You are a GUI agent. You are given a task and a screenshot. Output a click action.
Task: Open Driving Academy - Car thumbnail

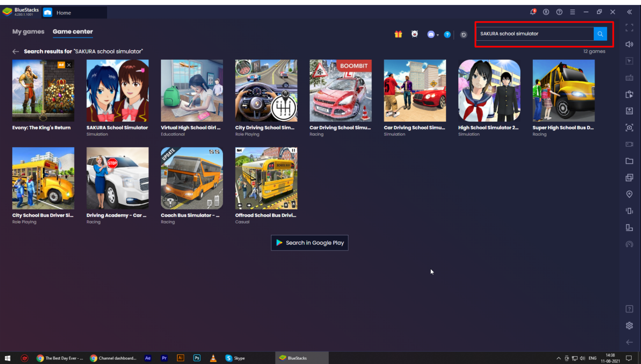point(118,178)
